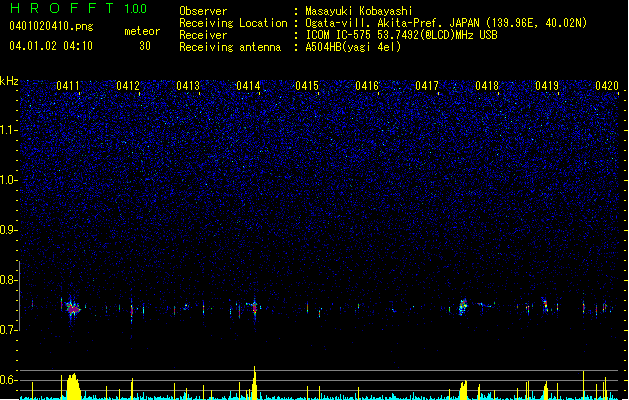Click the 0418 time marker
Screen dimensions: 629x400
pyautogui.click(x=487, y=86)
